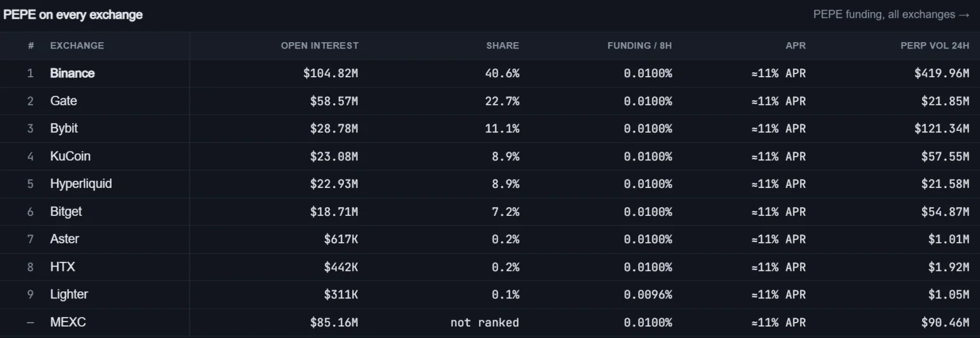Click the 0.1% share cell
This screenshot has width=980, height=338.
(x=505, y=295)
